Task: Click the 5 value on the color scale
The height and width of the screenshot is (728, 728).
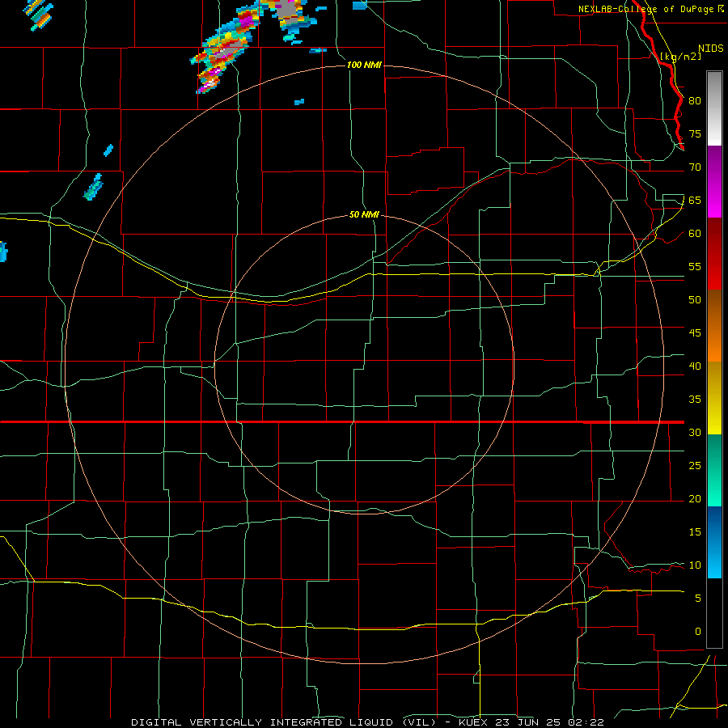Action: pyautogui.click(x=698, y=599)
